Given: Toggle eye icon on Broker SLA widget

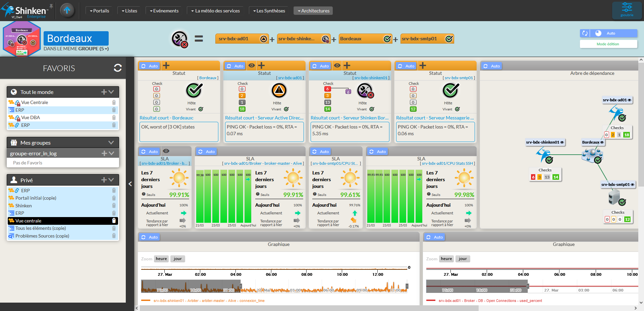Looking at the screenshot, I should pos(166,151).
